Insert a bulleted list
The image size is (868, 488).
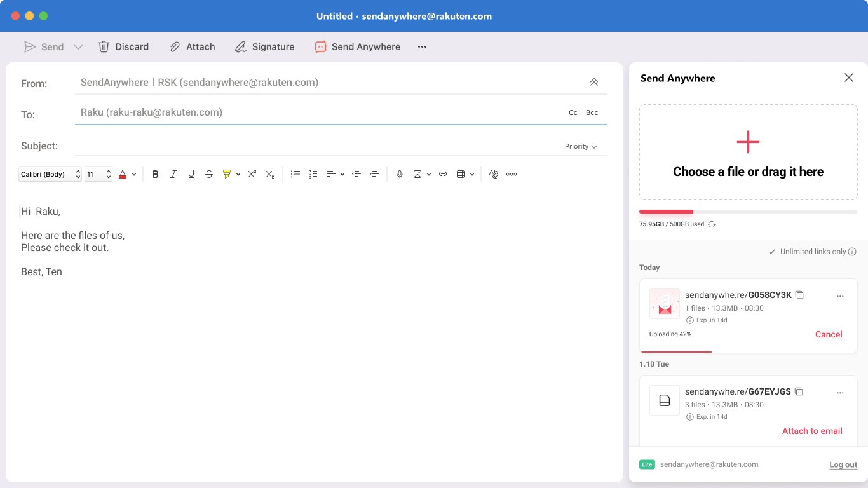coord(295,174)
